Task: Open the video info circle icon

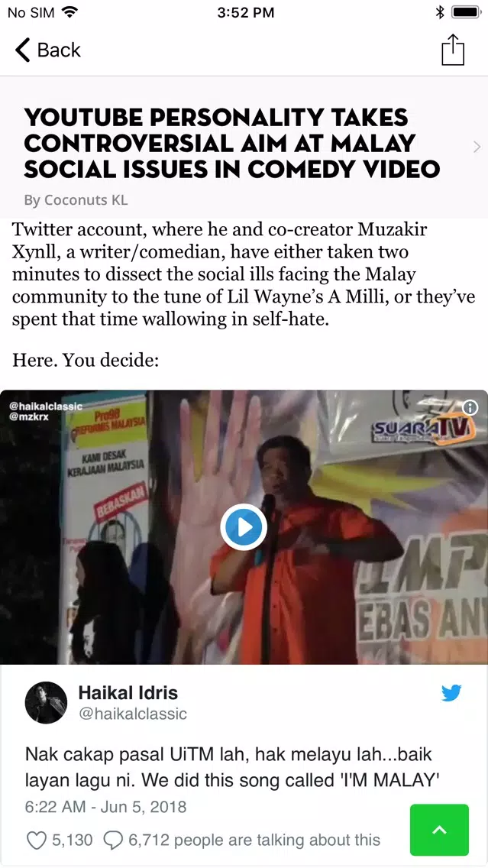Action: point(470,408)
